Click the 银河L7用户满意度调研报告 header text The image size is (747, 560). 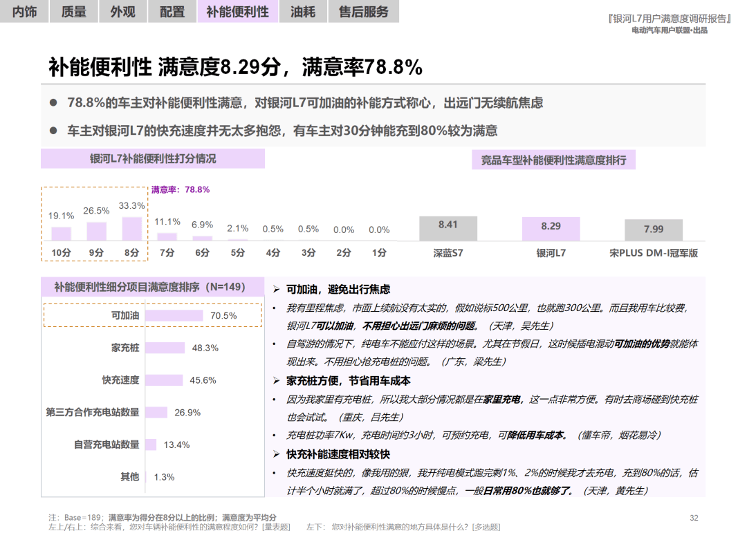(x=670, y=19)
